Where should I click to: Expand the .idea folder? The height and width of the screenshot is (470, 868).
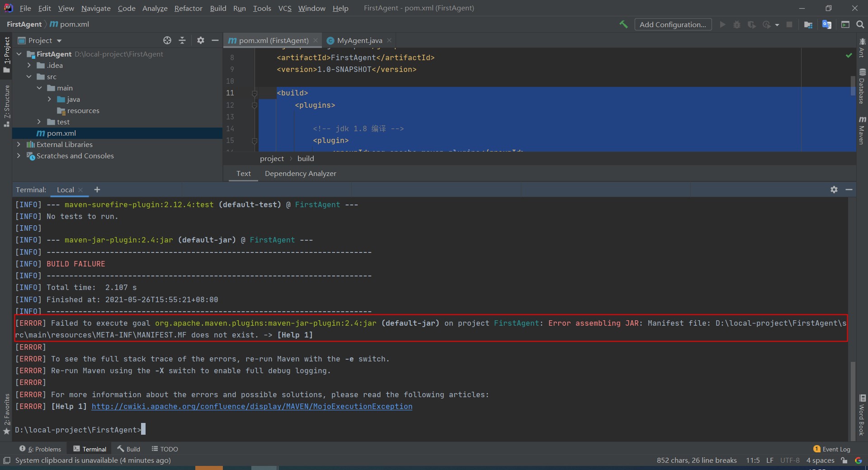(29, 65)
